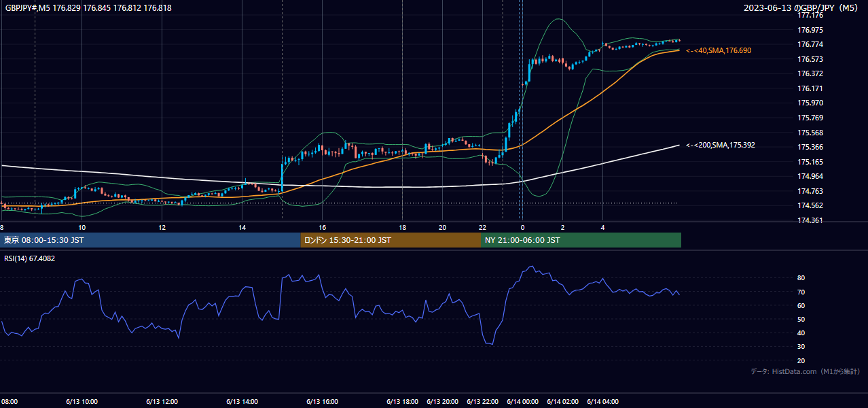Click hour tick 14 under the price chart

pos(242,228)
